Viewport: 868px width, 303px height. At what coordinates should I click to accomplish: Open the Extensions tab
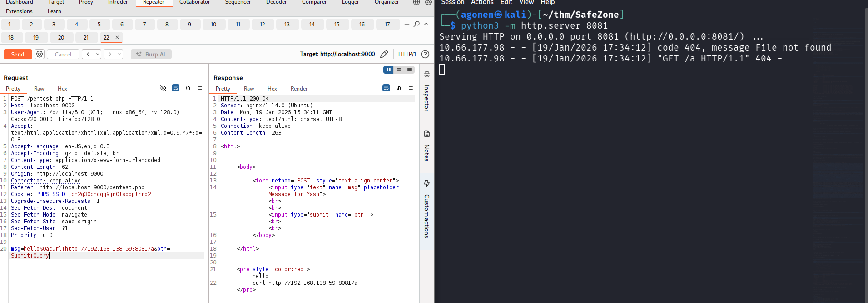[19, 11]
